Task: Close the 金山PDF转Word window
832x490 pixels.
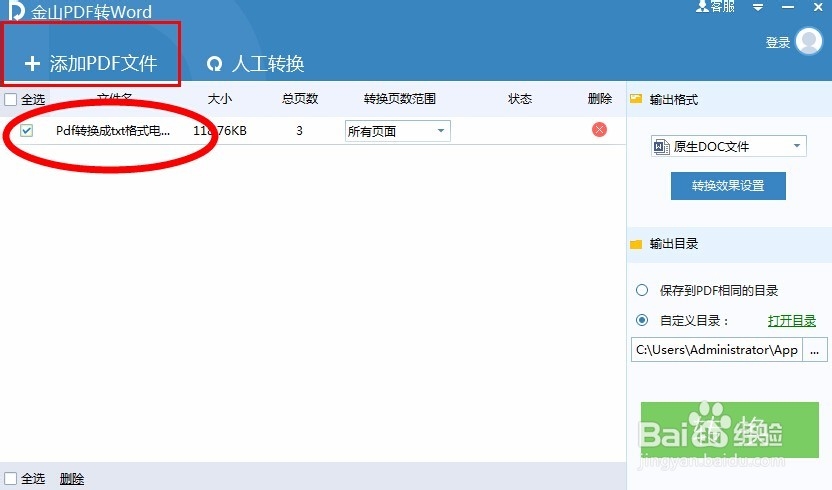Action: point(818,7)
